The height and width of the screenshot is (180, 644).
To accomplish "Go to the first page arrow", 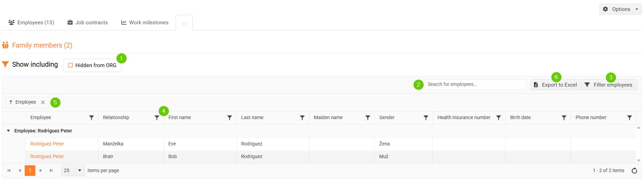I will [9, 170].
